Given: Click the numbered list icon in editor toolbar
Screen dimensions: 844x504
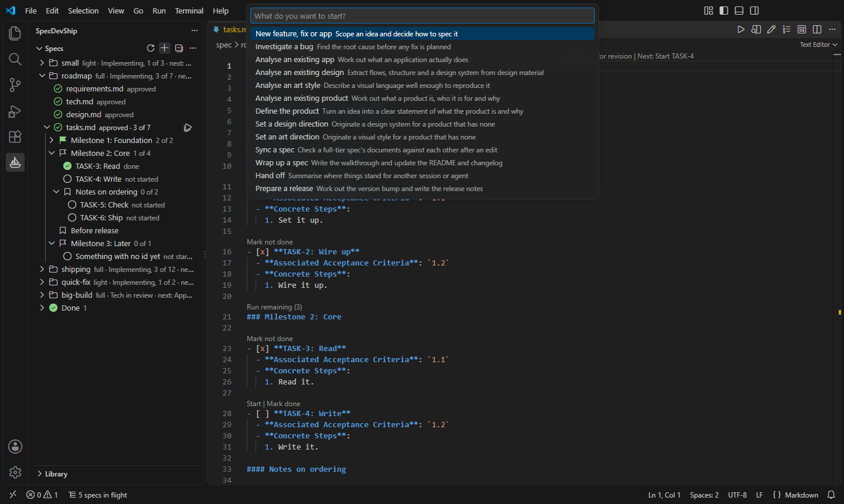Looking at the screenshot, I should (x=787, y=29).
